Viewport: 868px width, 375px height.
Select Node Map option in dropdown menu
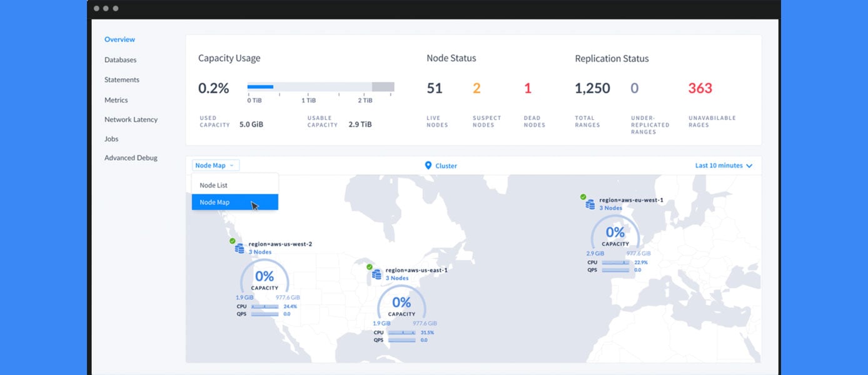[x=214, y=202]
